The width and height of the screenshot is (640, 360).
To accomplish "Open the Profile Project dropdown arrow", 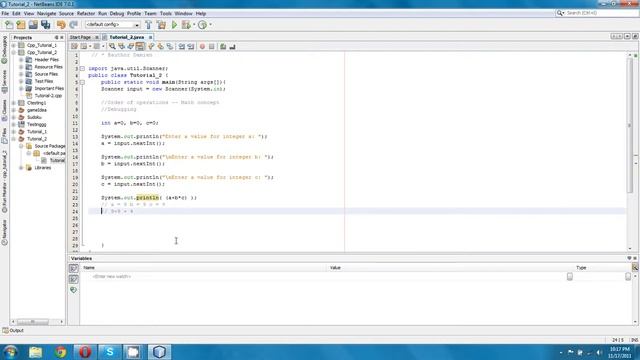I will point(210,25).
